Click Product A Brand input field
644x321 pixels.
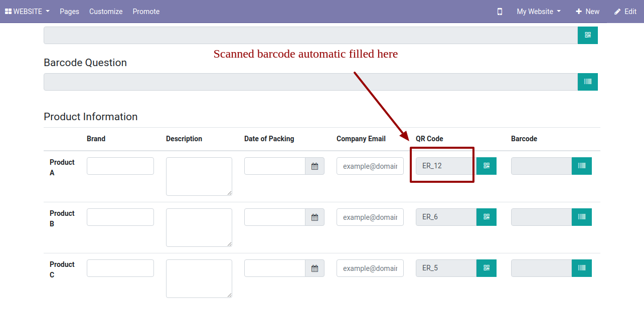(120, 166)
